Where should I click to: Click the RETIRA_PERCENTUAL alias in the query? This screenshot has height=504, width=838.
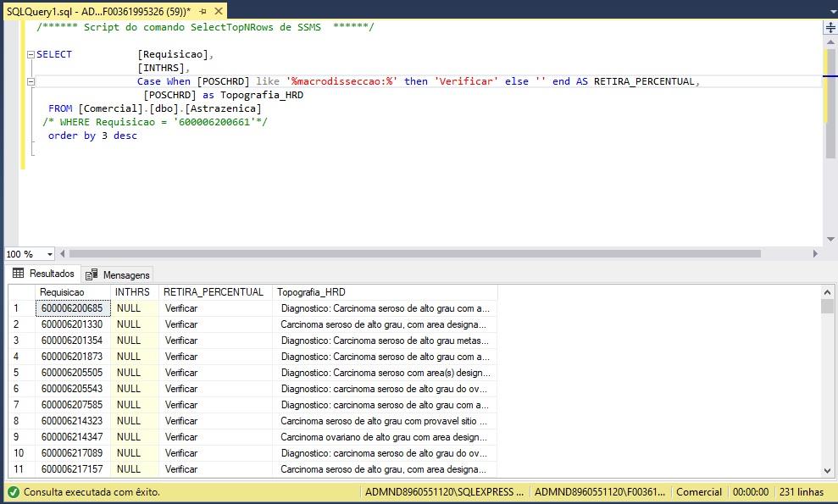point(644,82)
